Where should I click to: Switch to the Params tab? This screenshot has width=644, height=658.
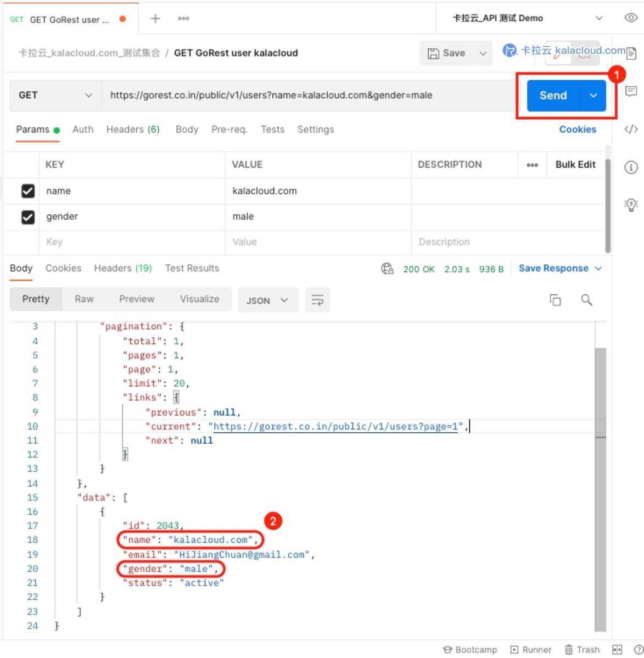(x=38, y=130)
